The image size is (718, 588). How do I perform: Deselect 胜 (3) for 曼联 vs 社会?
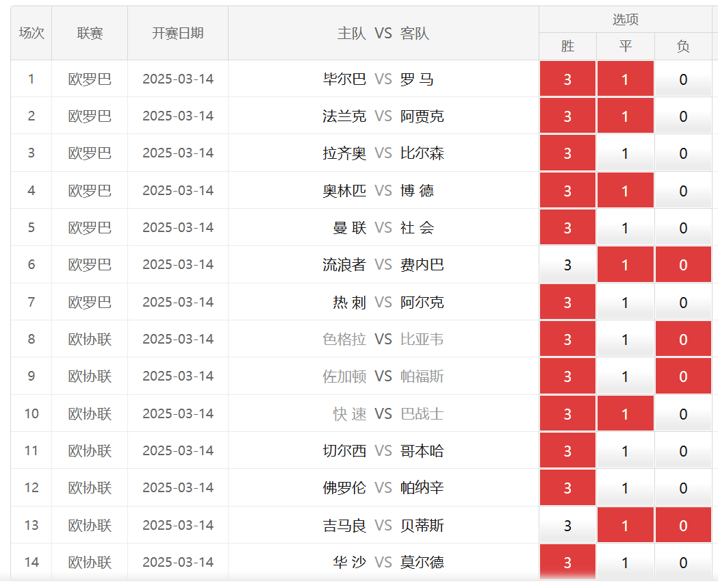point(567,227)
